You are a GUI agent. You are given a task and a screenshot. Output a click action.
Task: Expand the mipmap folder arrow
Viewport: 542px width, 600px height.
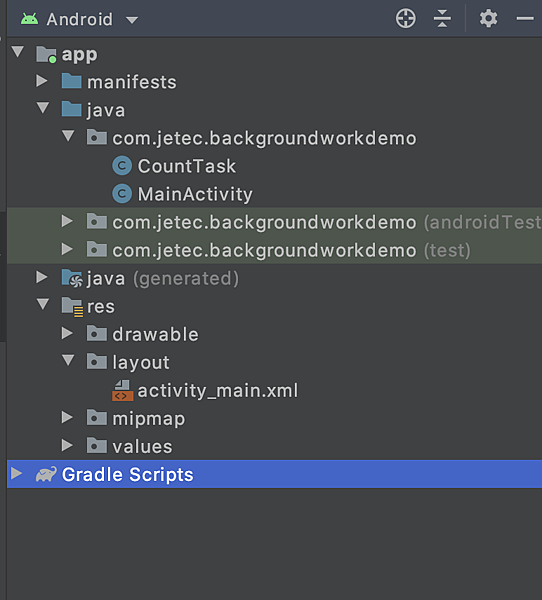[67, 417]
